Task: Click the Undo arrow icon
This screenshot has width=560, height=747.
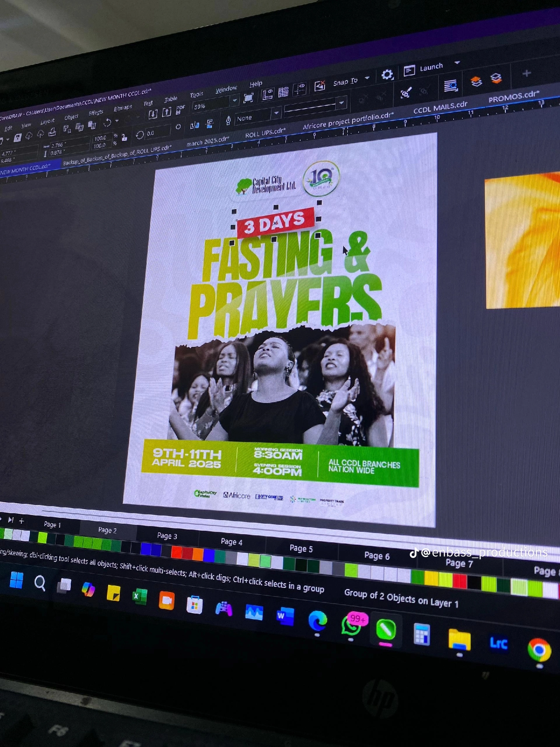Action: pos(107,123)
